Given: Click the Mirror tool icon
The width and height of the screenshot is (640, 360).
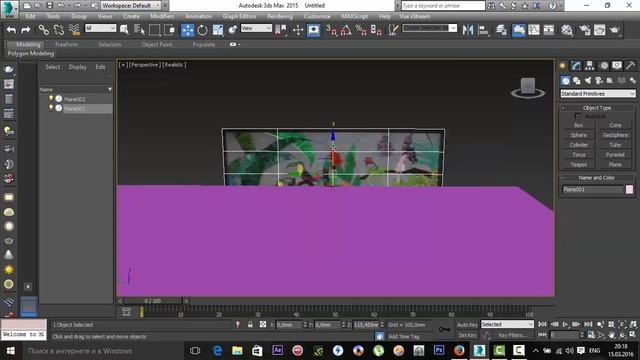Looking at the screenshot, I should click(468, 30).
